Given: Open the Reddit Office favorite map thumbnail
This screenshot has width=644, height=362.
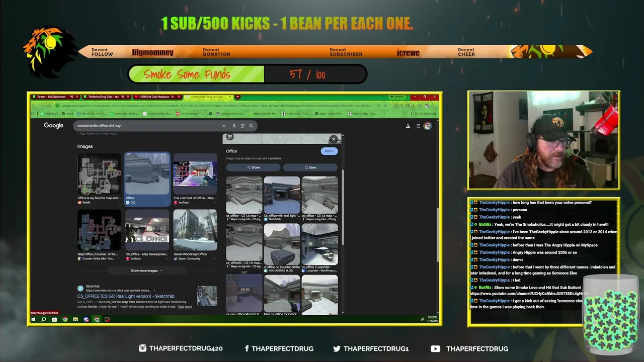Looking at the screenshot, I should tap(99, 174).
